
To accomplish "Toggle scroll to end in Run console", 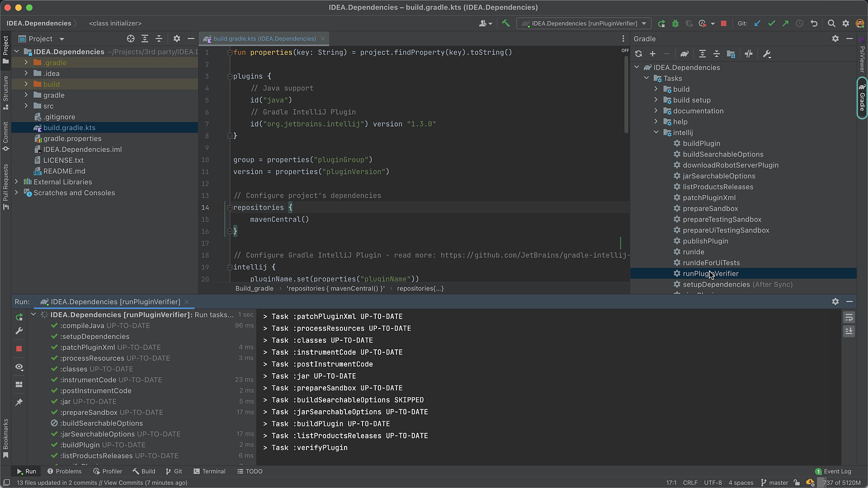I will point(849,331).
